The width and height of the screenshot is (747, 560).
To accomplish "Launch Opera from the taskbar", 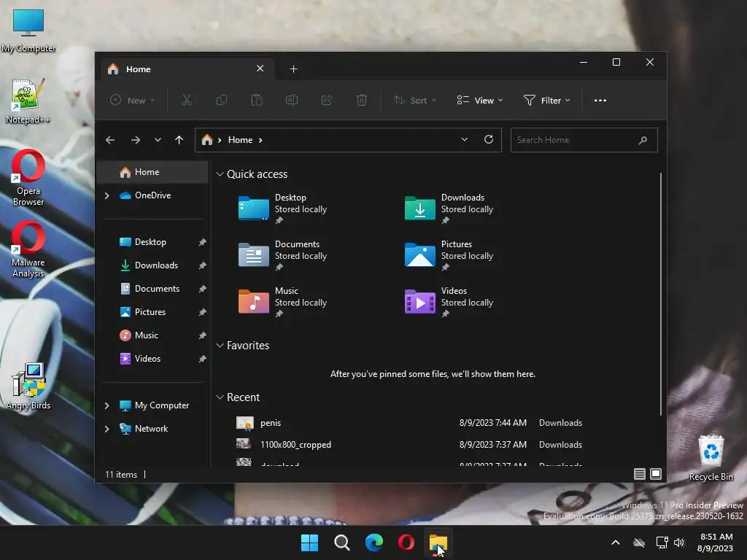I will click(406, 542).
